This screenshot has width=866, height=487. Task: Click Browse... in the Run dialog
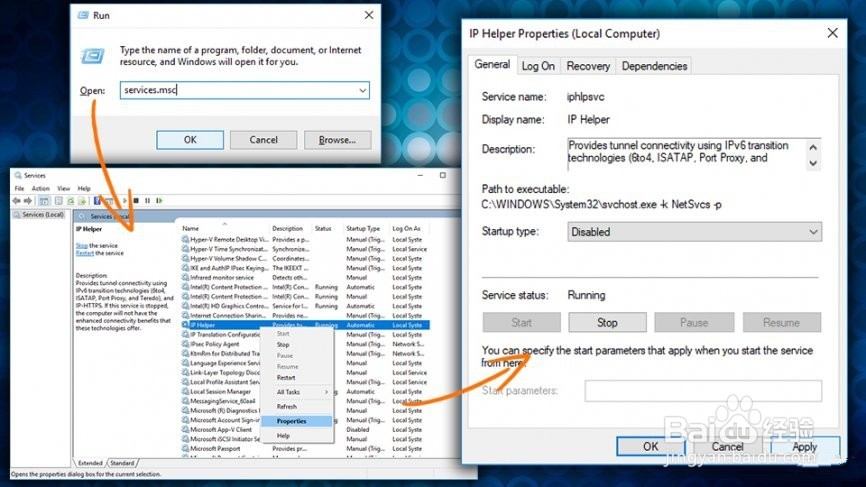(337, 140)
